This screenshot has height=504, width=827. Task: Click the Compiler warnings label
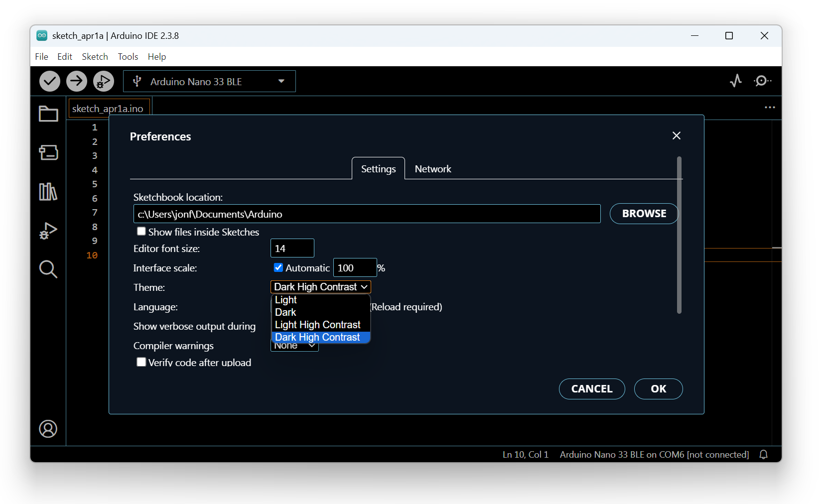tap(173, 346)
